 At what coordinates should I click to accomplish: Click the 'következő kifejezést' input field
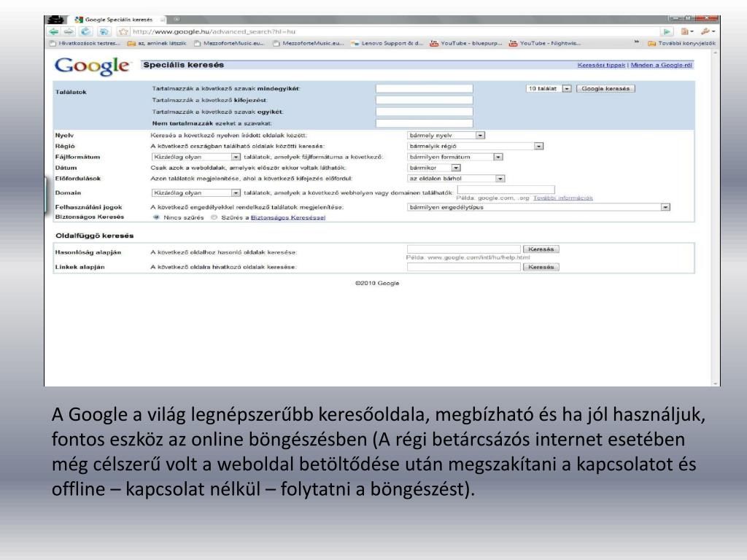click(424, 100)
